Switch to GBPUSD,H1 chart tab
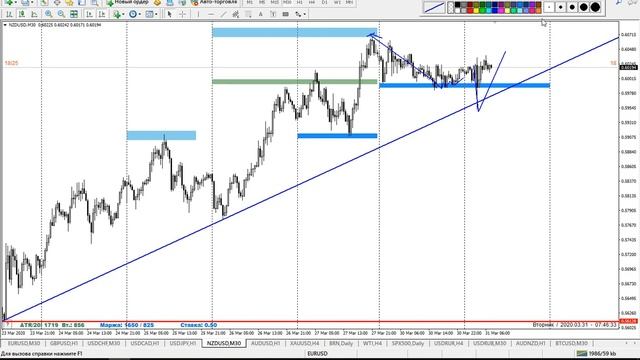Viewport: 640px width, 360px height. [64, 343]
